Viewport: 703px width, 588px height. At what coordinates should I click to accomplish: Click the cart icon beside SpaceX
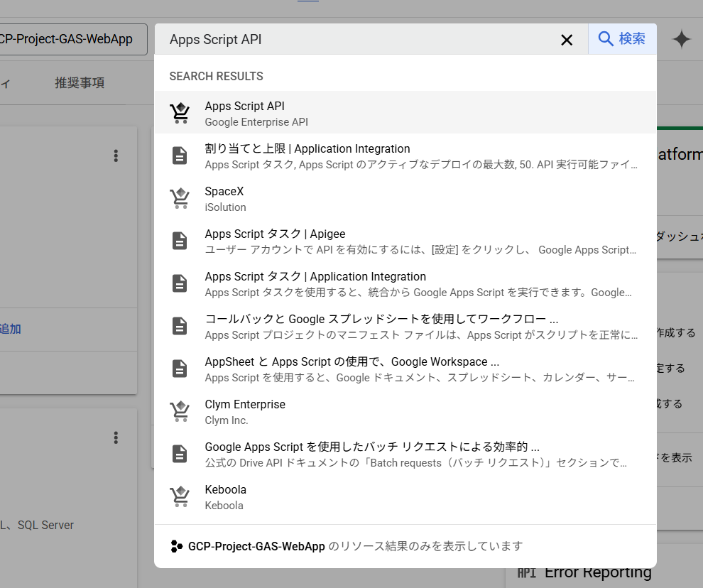180,198
